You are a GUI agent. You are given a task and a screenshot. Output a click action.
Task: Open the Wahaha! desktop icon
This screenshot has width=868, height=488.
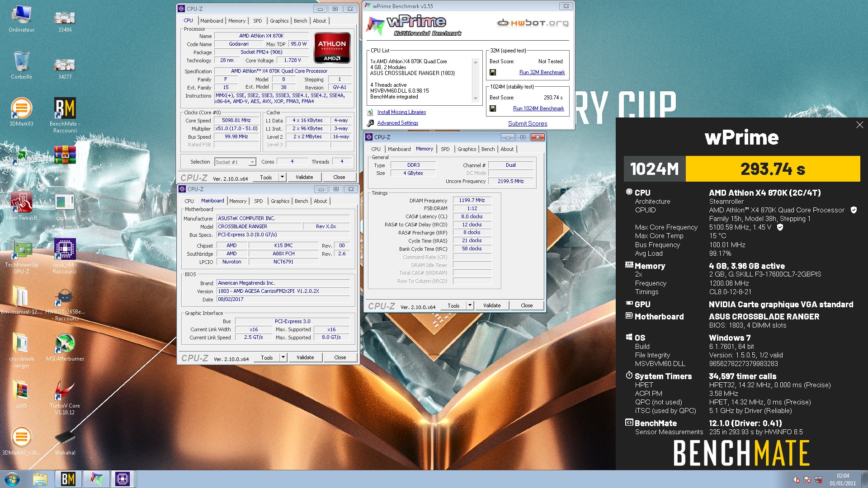coord(65,441)
